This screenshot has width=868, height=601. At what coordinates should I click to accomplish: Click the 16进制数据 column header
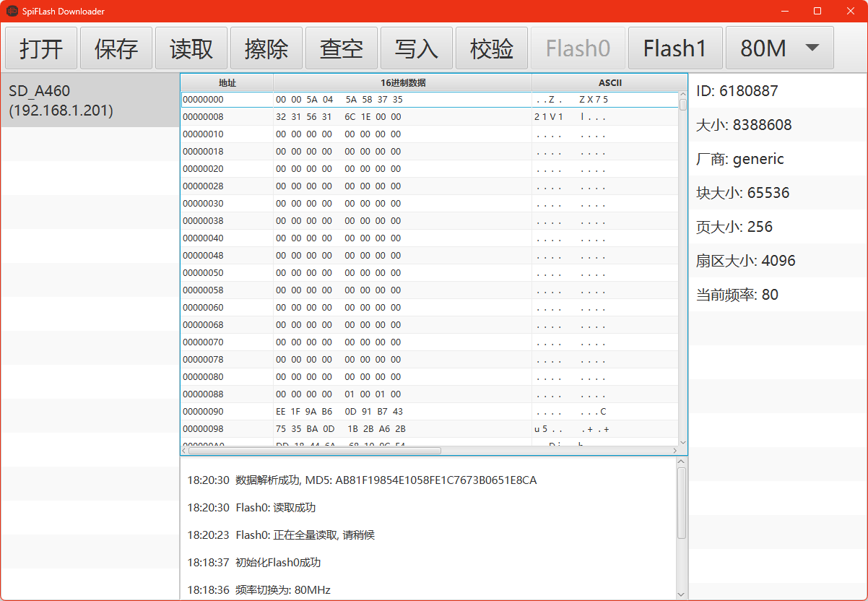tap(402, 82)
